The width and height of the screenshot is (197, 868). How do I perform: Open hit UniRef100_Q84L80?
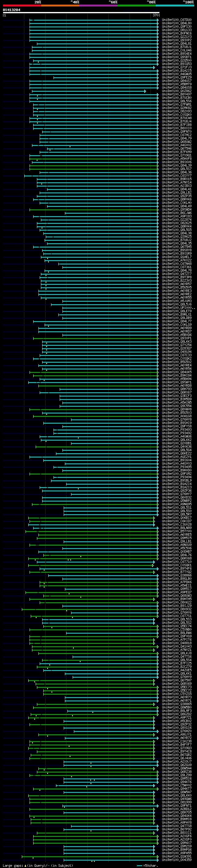click(x=176, y=23)
